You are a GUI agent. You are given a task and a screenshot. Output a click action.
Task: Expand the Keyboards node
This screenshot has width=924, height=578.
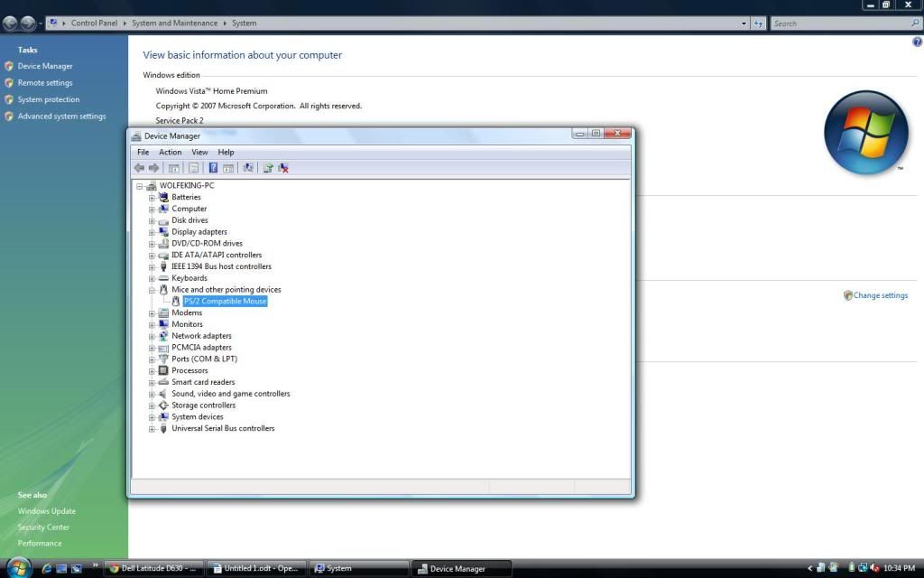point(152,278)
